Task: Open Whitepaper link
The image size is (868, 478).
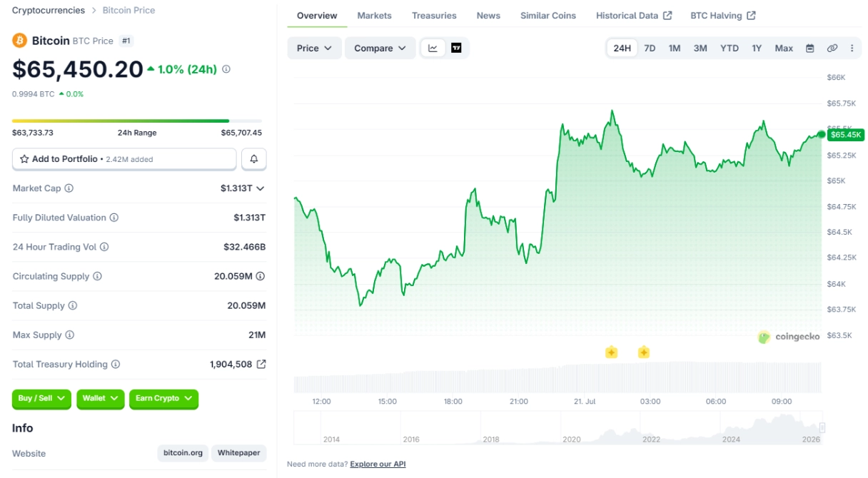Action: (239, 453)
